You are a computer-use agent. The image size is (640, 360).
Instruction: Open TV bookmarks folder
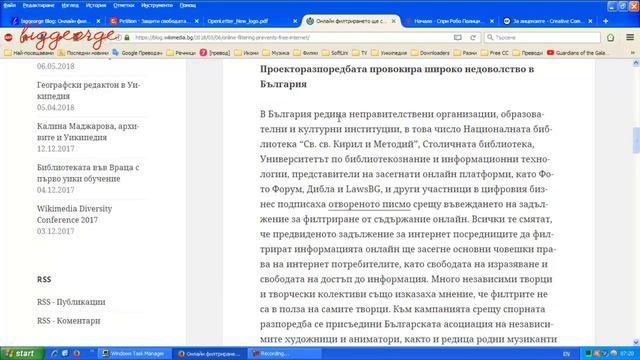point(360,53)
